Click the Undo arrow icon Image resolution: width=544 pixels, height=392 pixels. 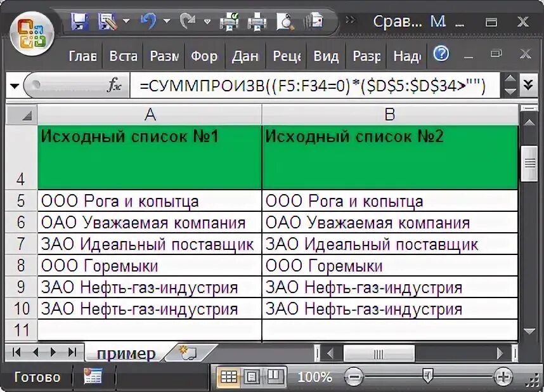pos(148,20)
